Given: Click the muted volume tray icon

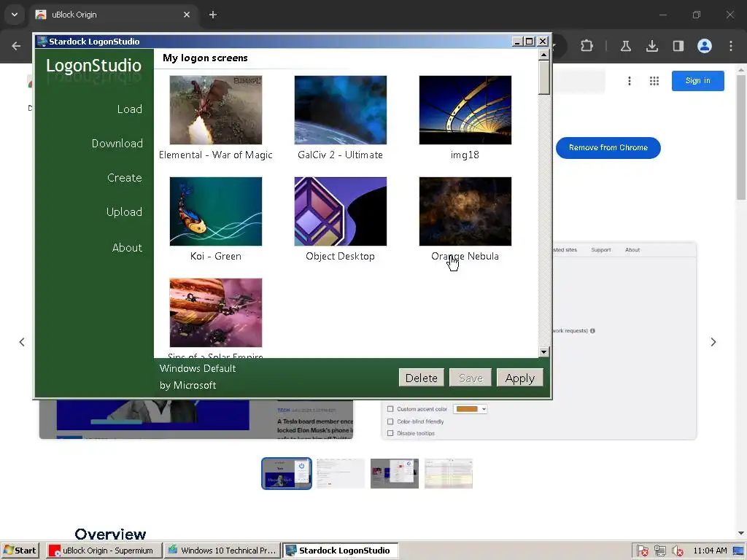Looking at the screenshot, I should [677, 551].
